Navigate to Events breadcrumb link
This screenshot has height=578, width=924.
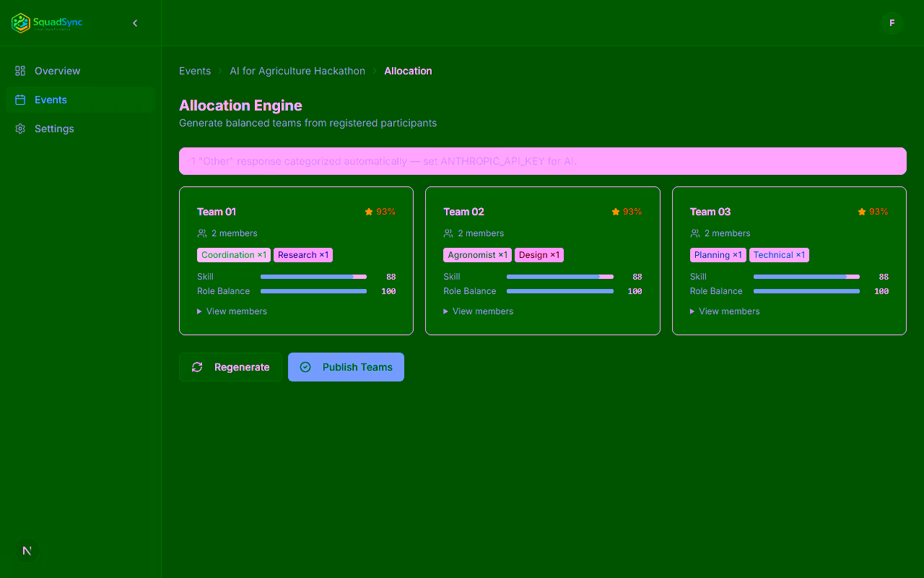(195, 71)
